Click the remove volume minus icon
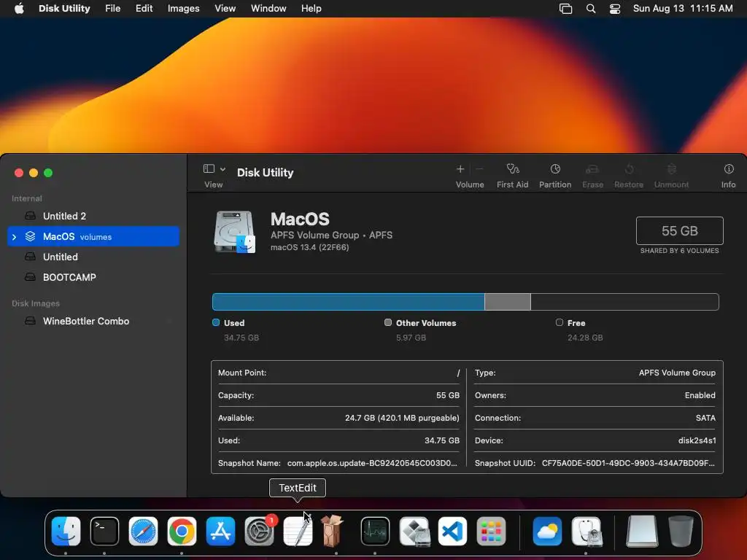The width and height of the screenshot is (747, 560). (479, 169)
